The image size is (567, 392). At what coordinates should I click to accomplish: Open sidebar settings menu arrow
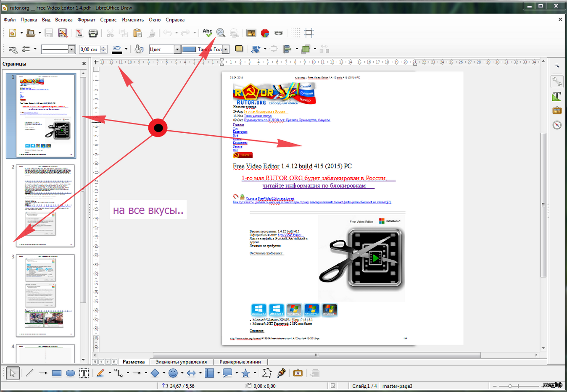[557, 66]
